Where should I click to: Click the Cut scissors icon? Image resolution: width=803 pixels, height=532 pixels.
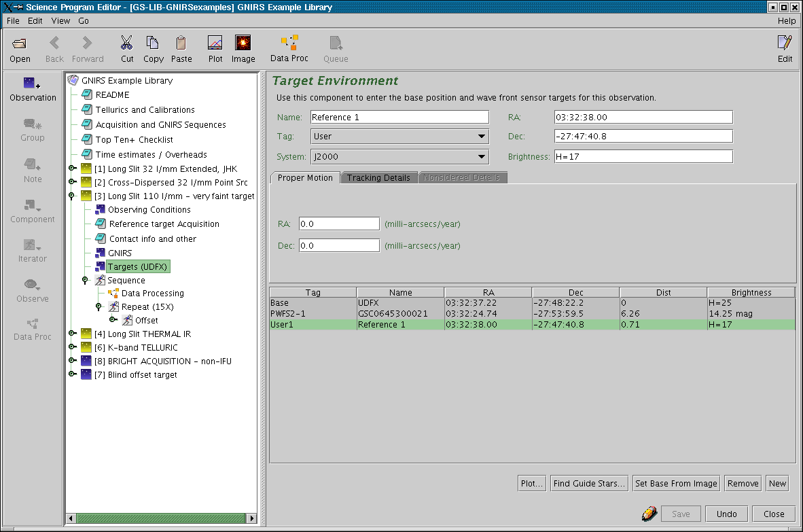point(126,43)
